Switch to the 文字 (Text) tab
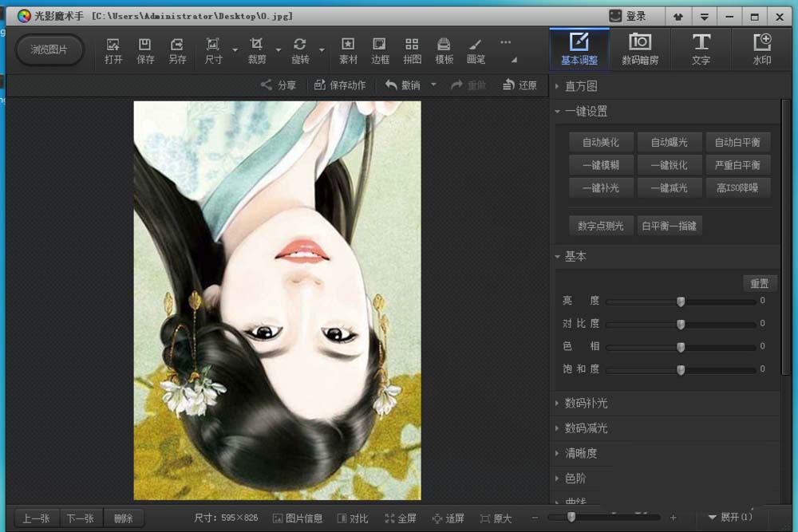 (x=701, y=49)
